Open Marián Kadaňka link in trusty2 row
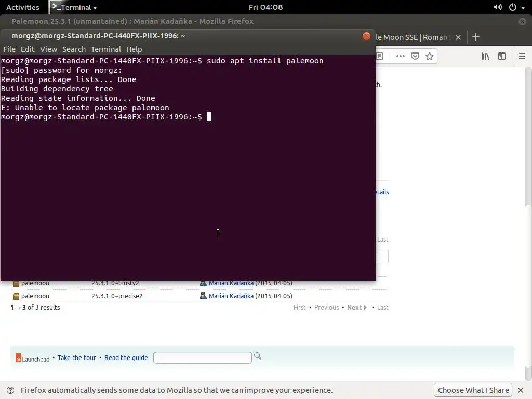 (x=231, y=283)
